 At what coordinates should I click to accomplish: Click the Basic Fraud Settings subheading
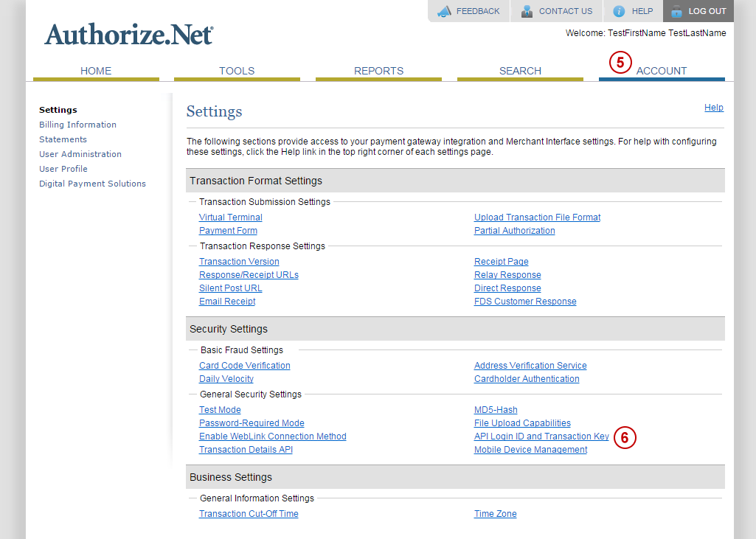pos(242,350)
